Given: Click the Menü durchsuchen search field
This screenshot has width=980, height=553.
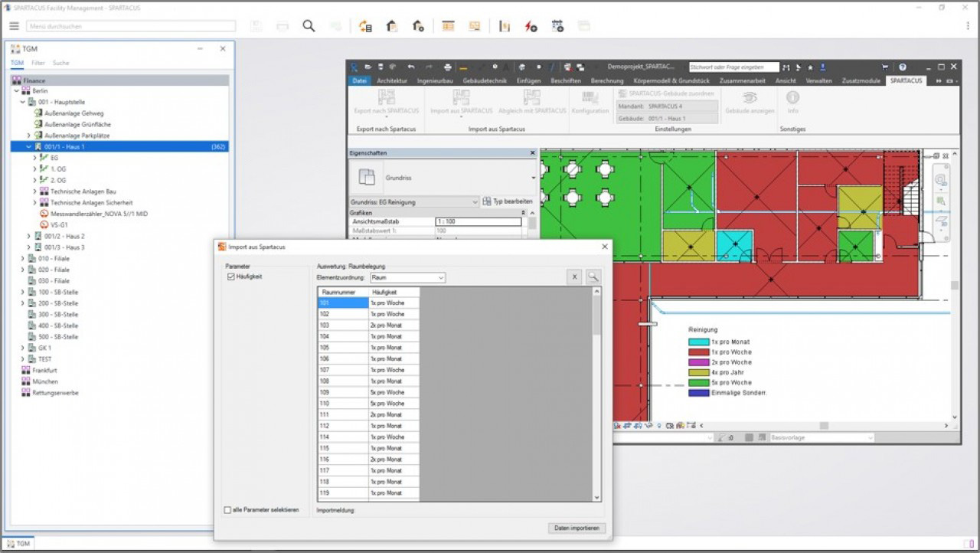Looking at the screenshot, I should pyautogui.click(x=131, y=26).
